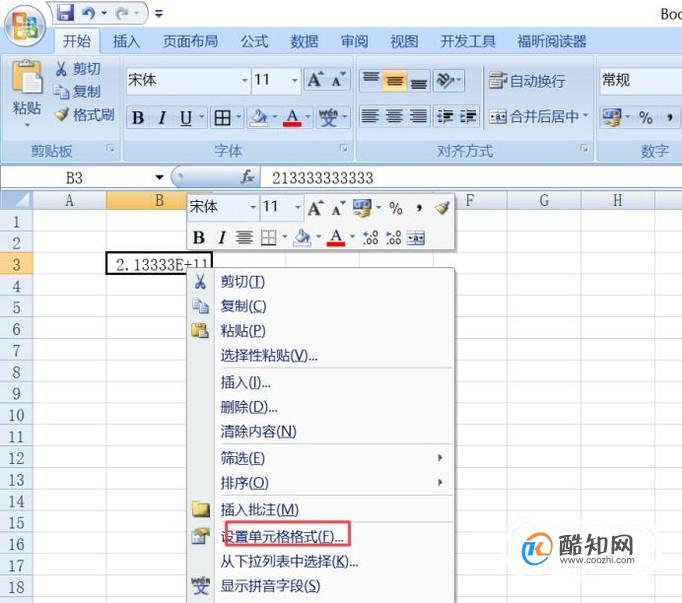Open 字体 dialog launcher

tap(344, 149)
